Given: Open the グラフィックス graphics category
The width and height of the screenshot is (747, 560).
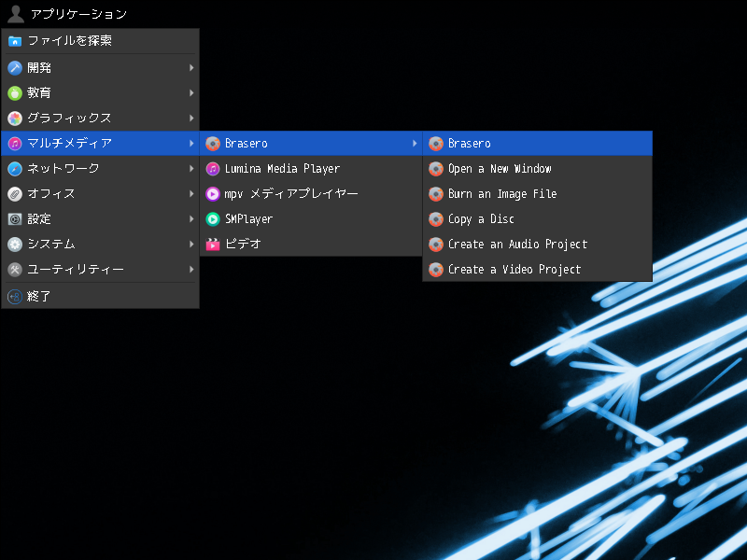Looking at the screenshot, I should point(100,119).
